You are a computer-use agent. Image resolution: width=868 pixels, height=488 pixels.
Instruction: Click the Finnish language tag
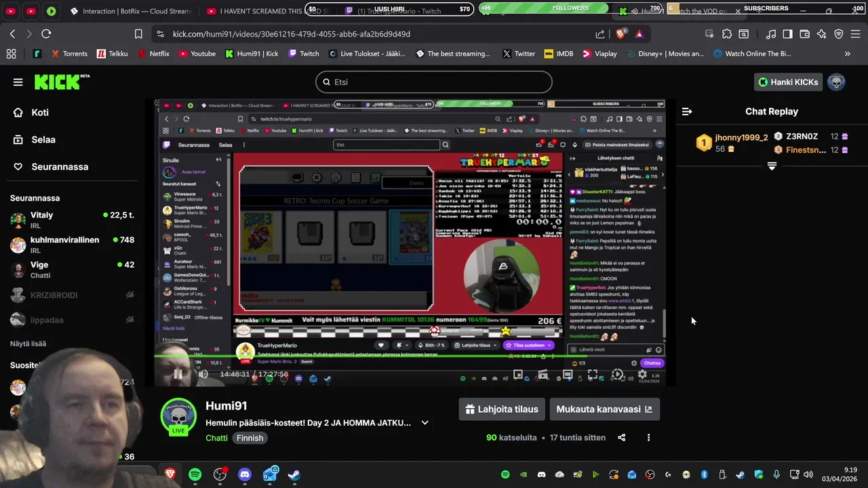[x=250, y=438]
